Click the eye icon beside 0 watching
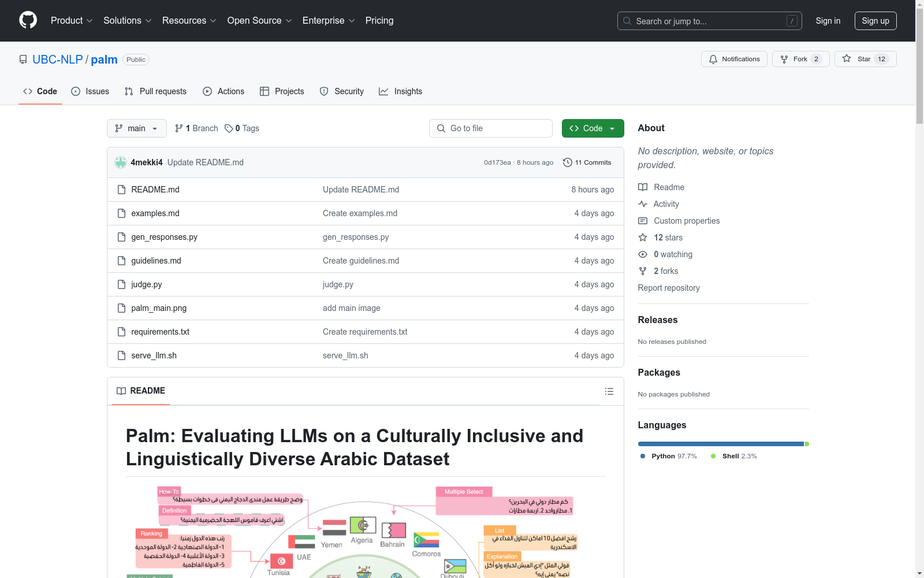 [643, 254]
